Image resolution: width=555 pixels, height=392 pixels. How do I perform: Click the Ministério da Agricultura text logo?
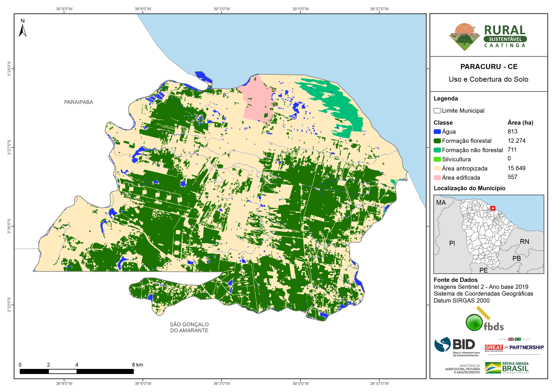(462, 369)
